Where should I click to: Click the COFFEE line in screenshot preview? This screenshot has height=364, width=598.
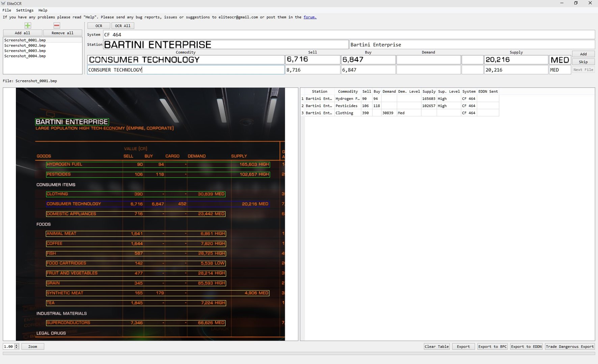click(x=136, y=243)
